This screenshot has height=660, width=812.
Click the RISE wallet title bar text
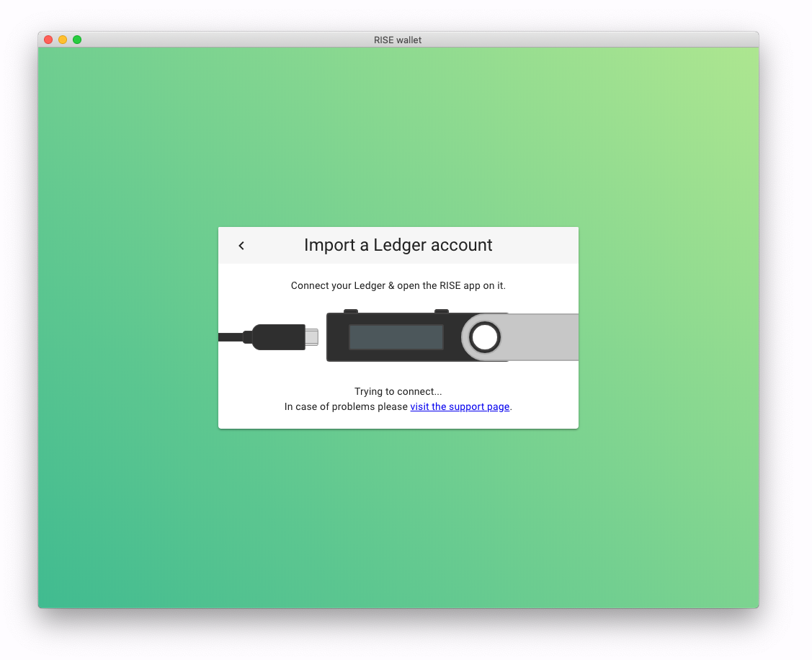pos(398,40)
